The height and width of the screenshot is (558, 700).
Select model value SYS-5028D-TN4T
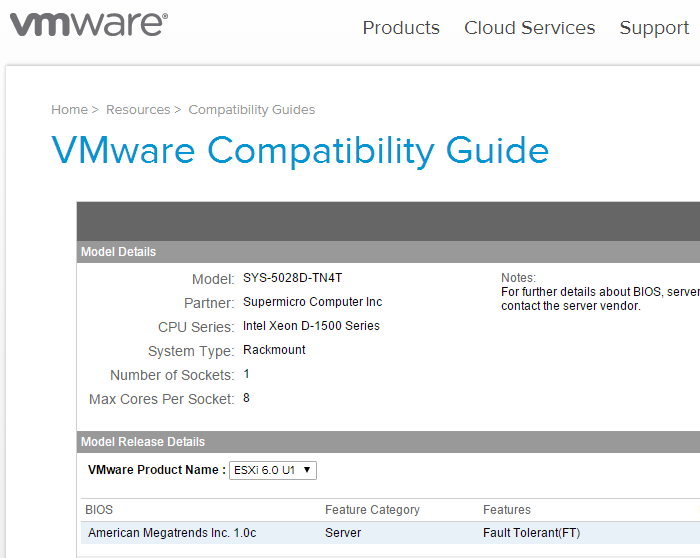(x=292, y=278)
